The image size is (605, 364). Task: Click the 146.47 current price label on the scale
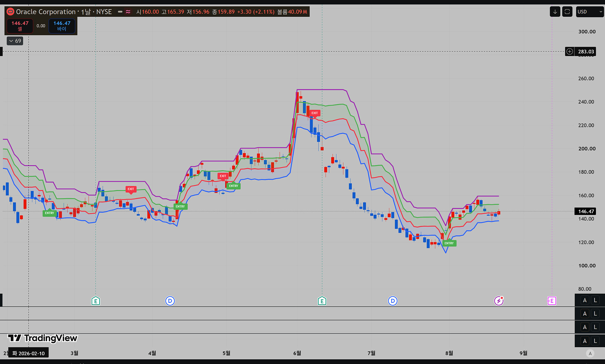pos(586,211)
